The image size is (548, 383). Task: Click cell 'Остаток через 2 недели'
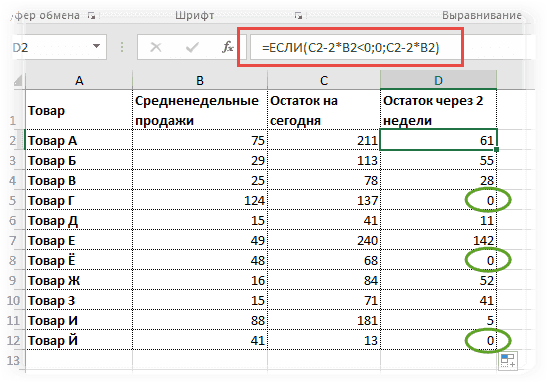438,110
